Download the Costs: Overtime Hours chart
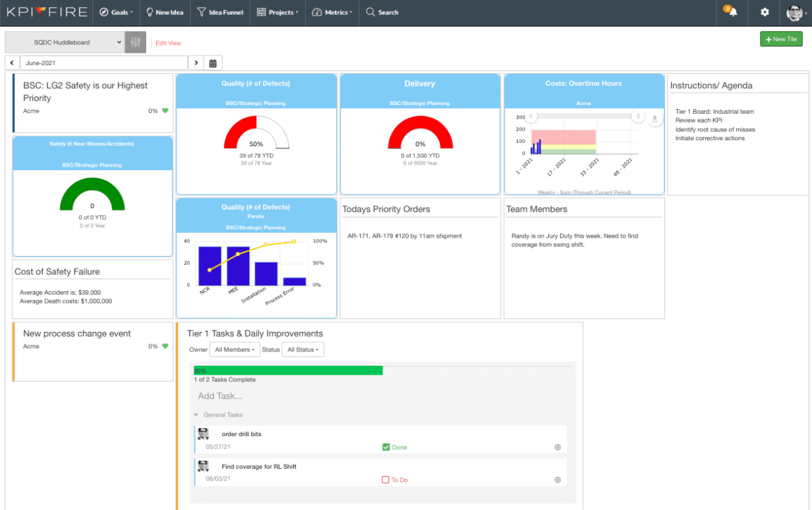Viewport: 812px width, 510px height. pyautogui.click(x=654, y=117)
